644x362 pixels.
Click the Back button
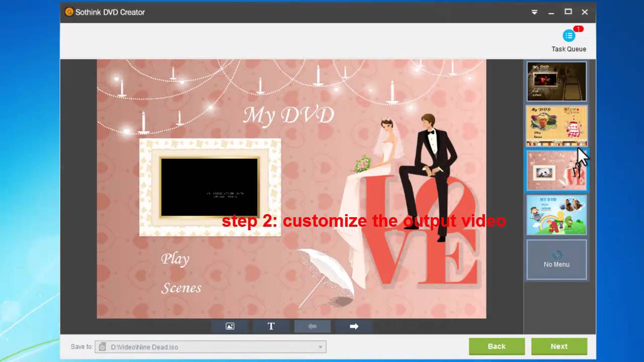coord(497,346)
